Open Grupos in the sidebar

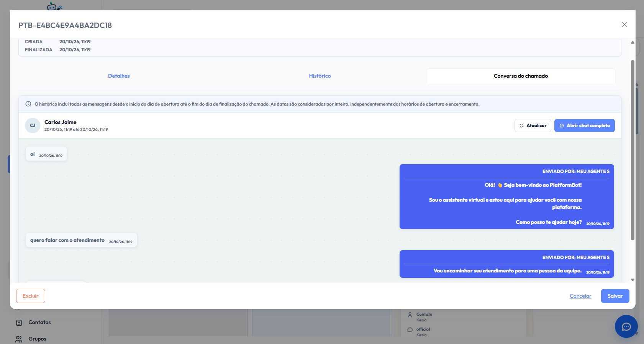tap(37, 339)
